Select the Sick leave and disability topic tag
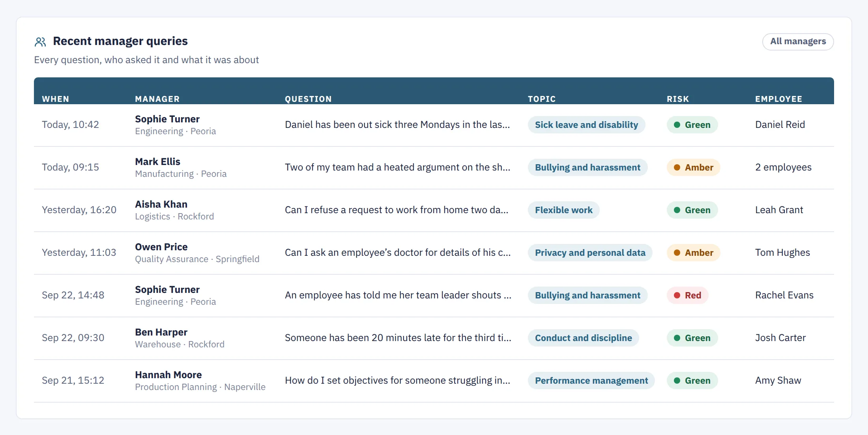The image size is (868, 435). click(586, 125)
